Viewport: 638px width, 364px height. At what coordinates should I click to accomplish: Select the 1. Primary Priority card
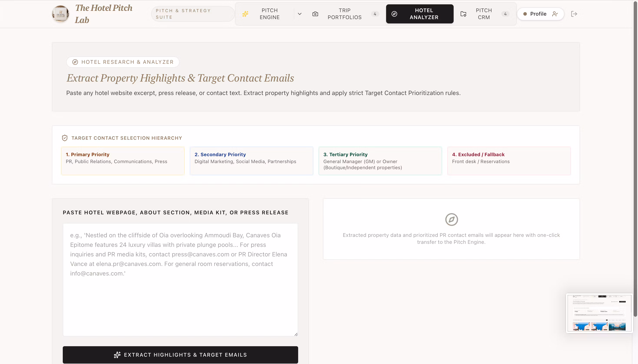pyautogui.click(x=123, y=161)
